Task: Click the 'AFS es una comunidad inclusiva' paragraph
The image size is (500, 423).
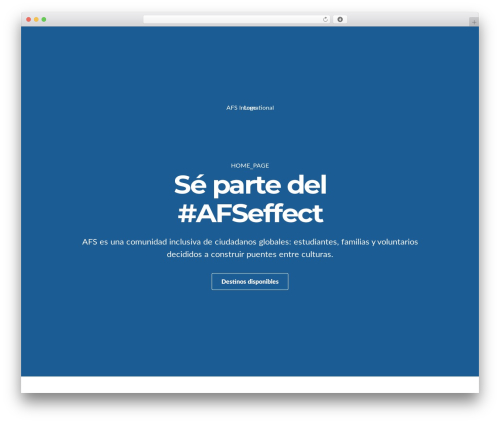Action: 250,248
